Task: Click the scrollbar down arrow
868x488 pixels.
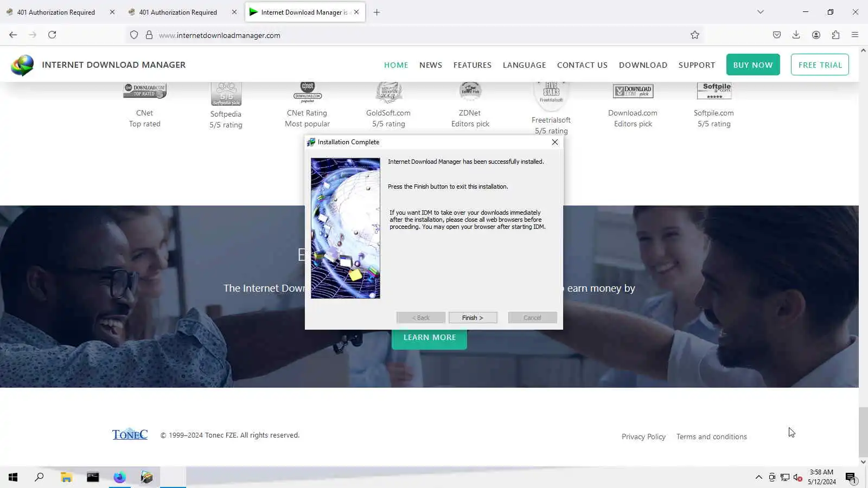Action: (x=863, y=462)
